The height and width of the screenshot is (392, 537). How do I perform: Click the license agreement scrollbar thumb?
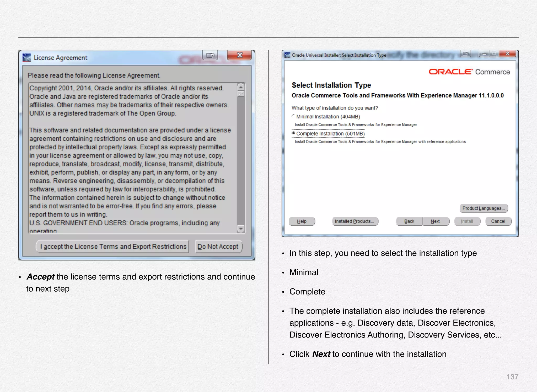pos(241,94)
